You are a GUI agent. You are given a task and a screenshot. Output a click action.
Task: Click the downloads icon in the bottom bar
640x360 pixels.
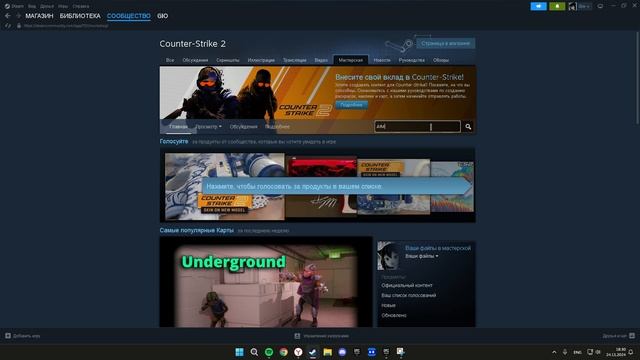297,336
